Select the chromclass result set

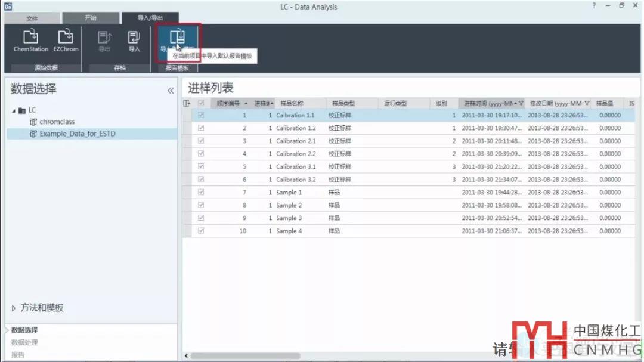tap(57, 122)
